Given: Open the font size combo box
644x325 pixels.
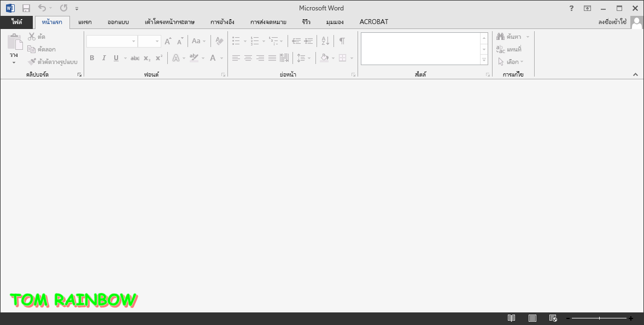Looking at the screenshot, I should (149, 41).
